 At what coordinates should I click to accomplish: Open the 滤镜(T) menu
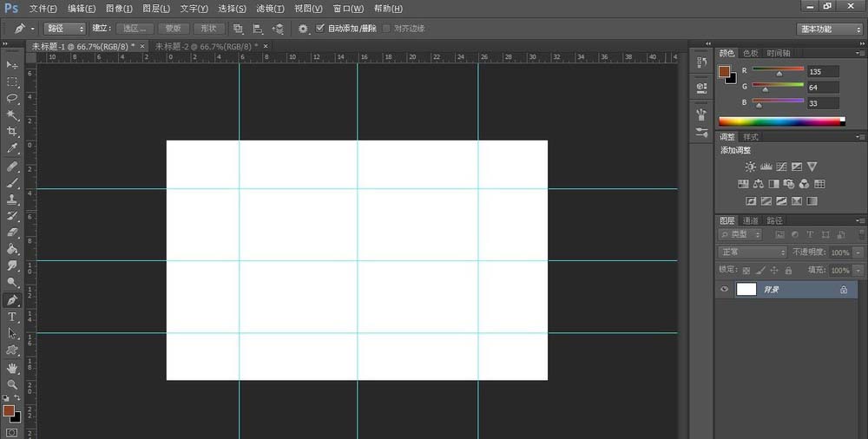pos(273,8)
